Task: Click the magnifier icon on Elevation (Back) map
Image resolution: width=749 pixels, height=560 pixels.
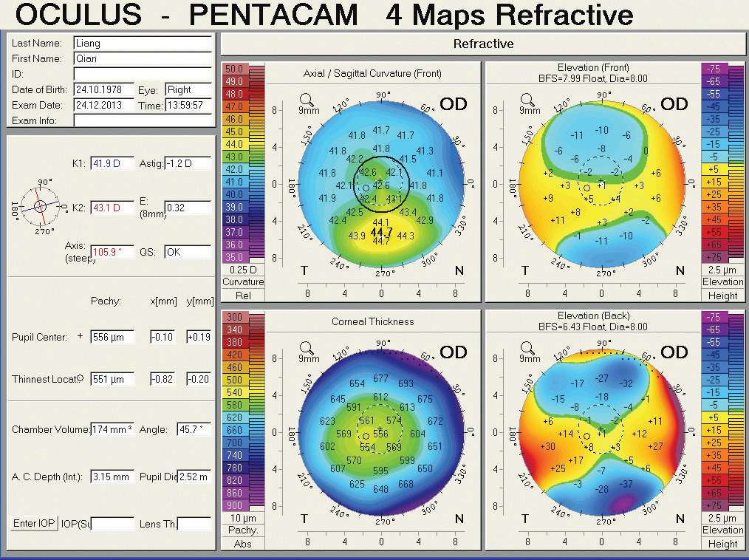Action: pos(527,348)
